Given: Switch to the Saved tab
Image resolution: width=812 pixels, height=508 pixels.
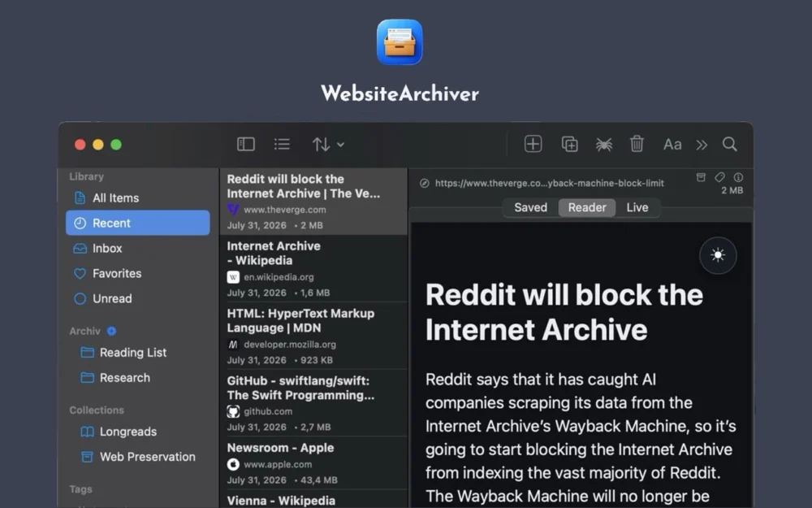Looking at the screenshot, I should pyautogui.click(x=530, y=207).
